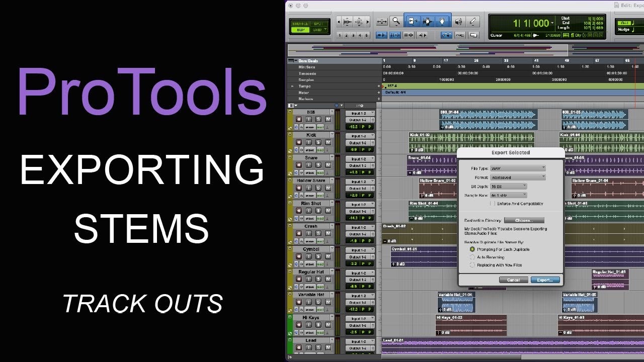Recall zoom preset 1
Screen dimensions: 644x362
pos(340,35)
